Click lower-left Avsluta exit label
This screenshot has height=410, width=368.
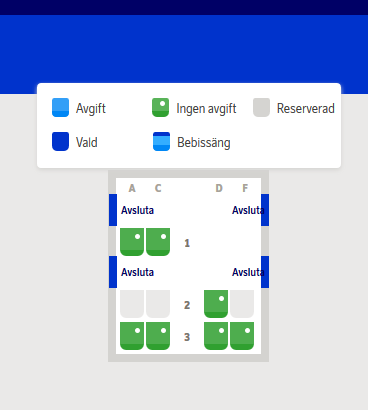(x=137, y=272)
